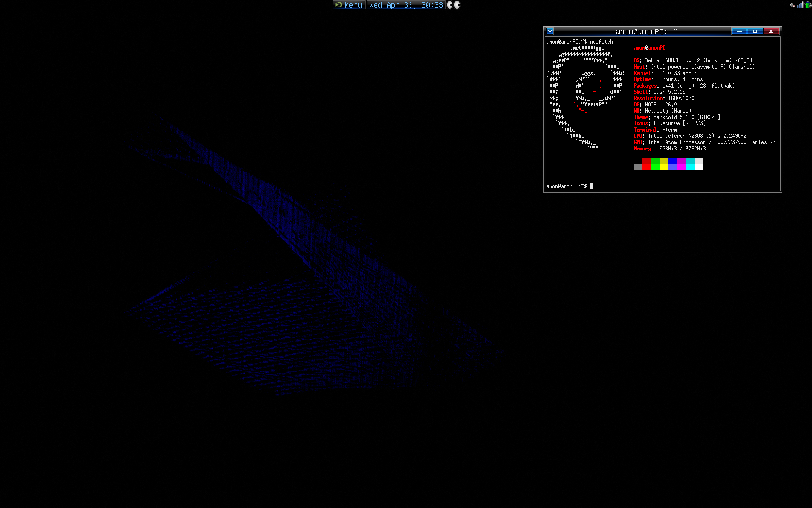Click the Menu arrow logo icon
This screenshot has height=508, width=812.
coord(339,5)
